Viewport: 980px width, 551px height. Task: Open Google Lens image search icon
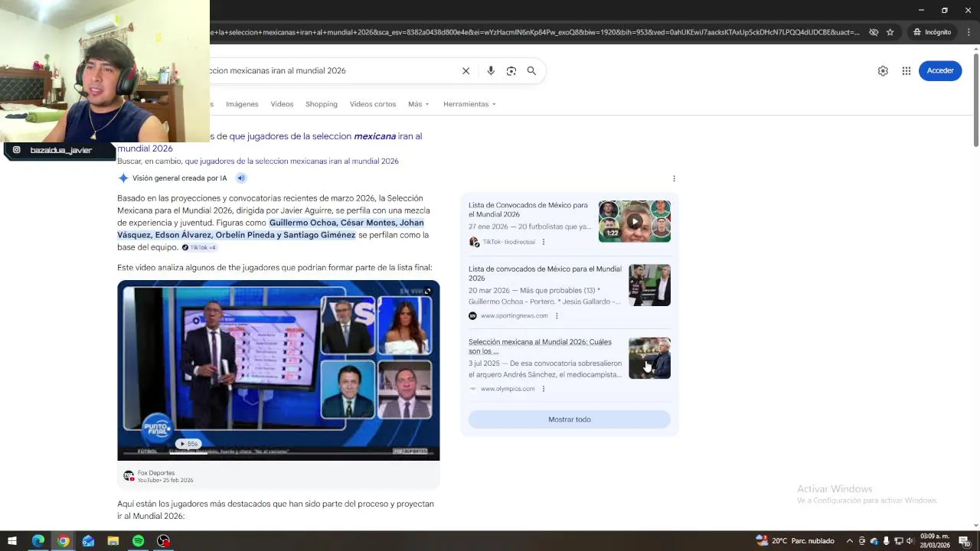click(x=511, y=70)
